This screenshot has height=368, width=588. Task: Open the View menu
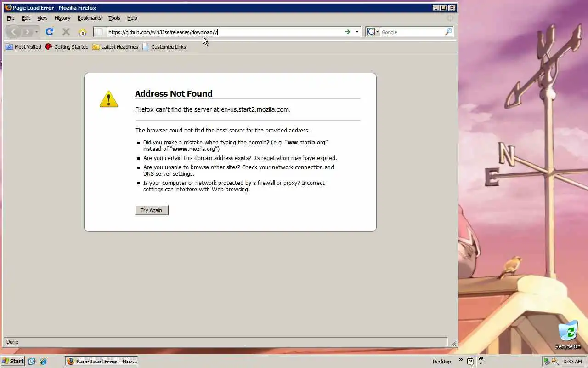pos(42,18)
